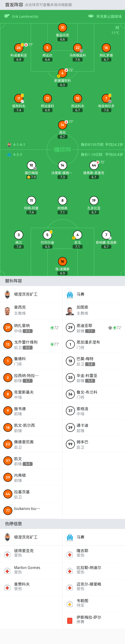The width and height of the screenshot is (125, 644).
Task: Open substitute 拉西纳-特拉's number 2 badge
Action: pos(8,377)
